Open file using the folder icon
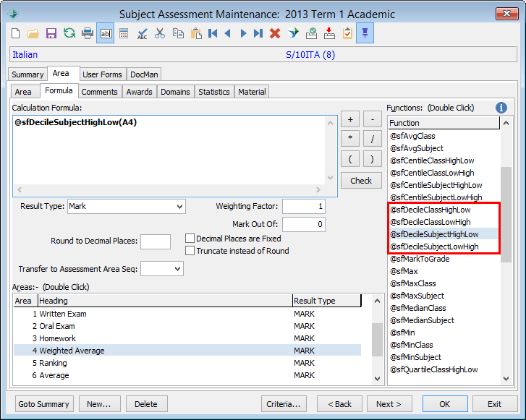 pos(33,33)
